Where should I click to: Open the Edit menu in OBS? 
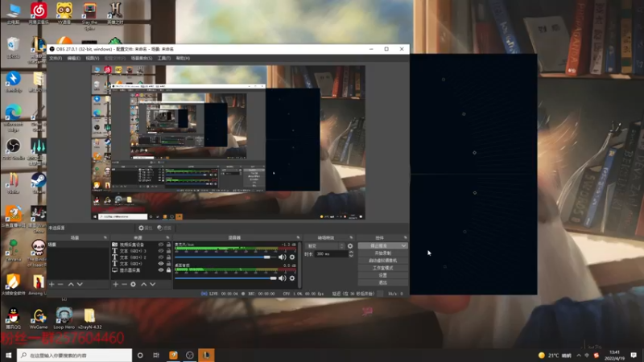(74, 58)
